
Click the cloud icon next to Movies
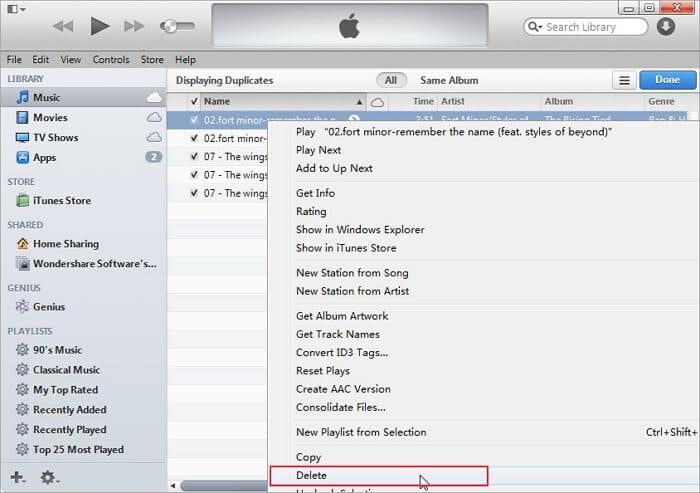point(154,117)
